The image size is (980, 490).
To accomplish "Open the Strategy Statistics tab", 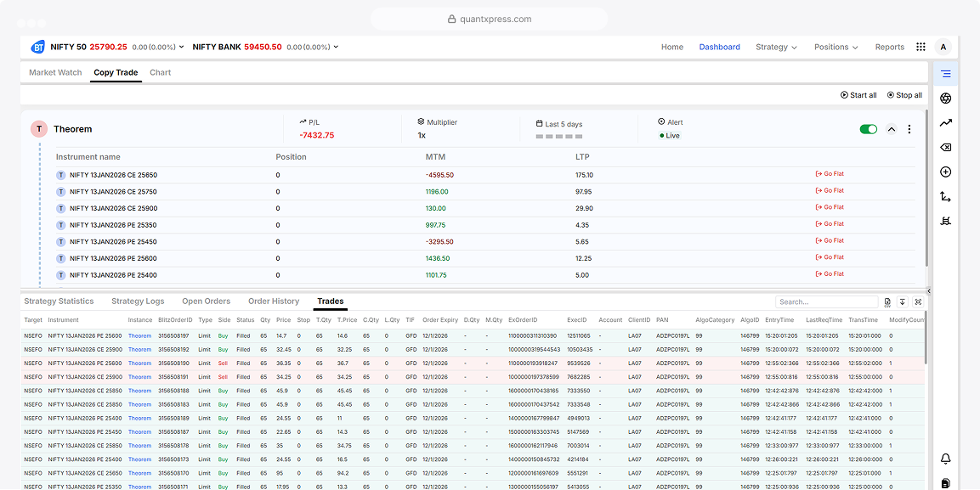I will coord(59,301).
